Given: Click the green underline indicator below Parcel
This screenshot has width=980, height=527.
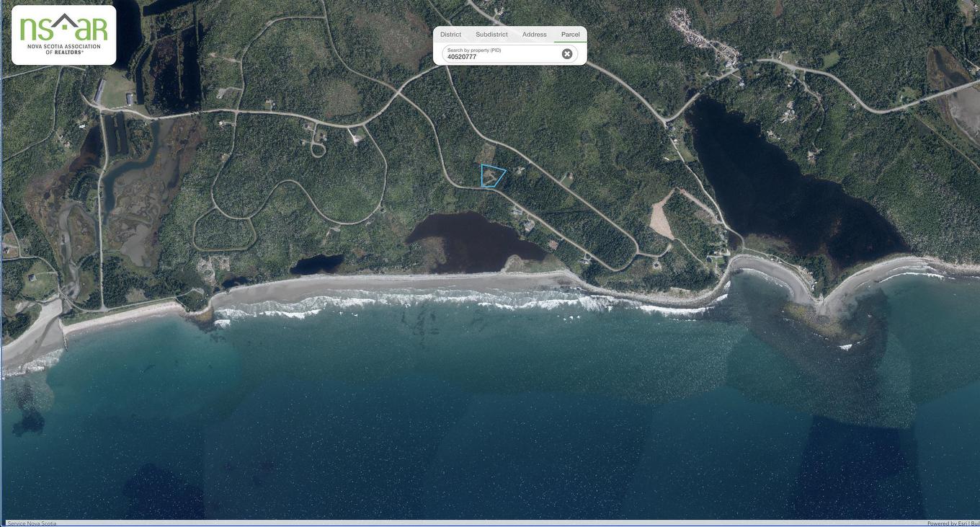Looking at the screenshot, I should tap(569, 41).
